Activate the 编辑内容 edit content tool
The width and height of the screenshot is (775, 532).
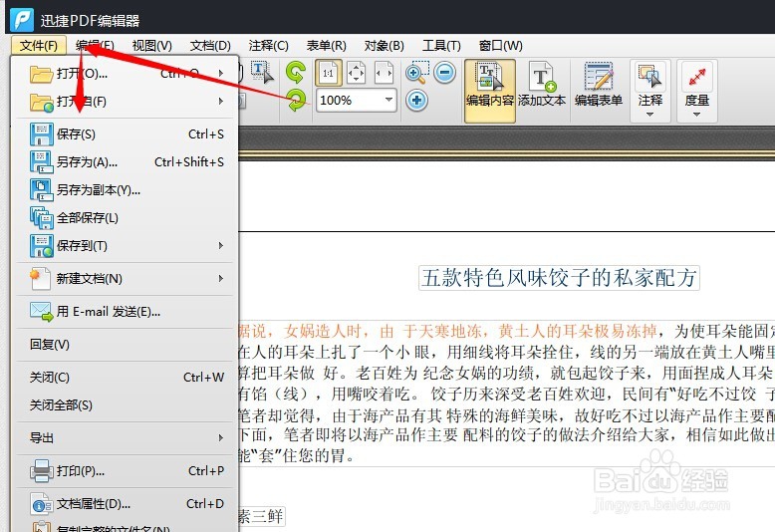[490, 91]
